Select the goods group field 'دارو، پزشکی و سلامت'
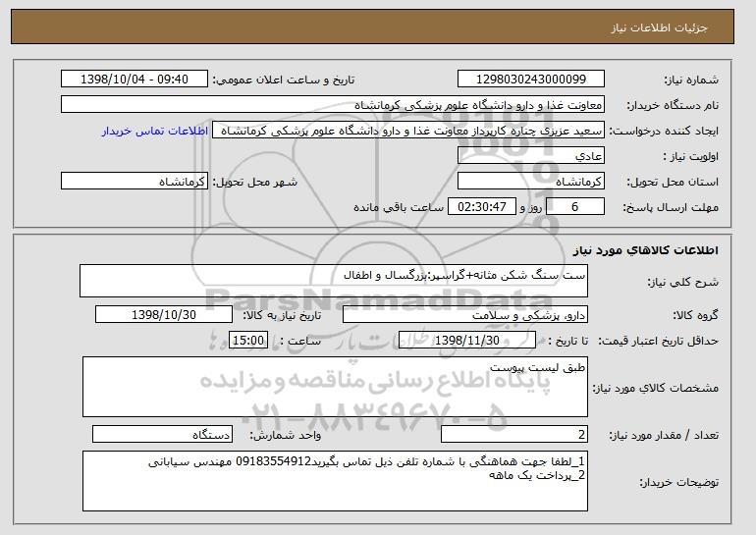Image resolution: width=756 pixels, height=535 pixels. (x=465, y=315)
